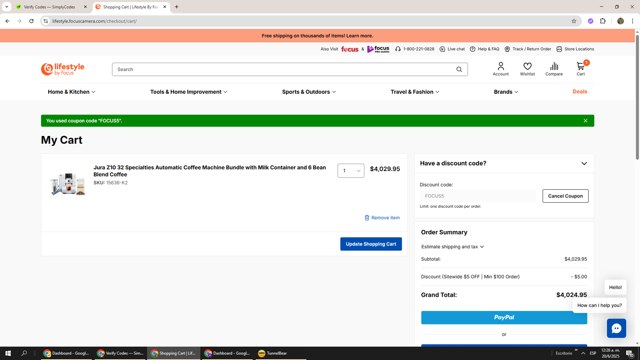This screenshot has width=640, height=360.
Task: Expand Home & Kitchen menu
Action: [x=71, y=92]
